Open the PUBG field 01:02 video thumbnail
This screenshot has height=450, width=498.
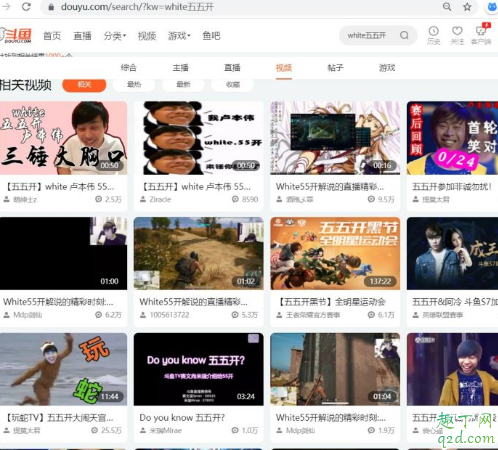199,253
